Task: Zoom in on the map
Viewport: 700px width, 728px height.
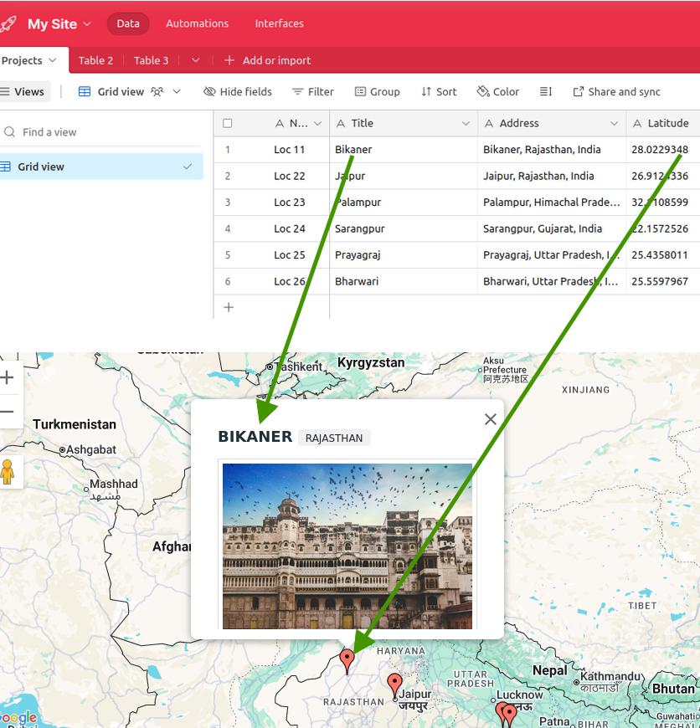Action: (x=8, y=377)
